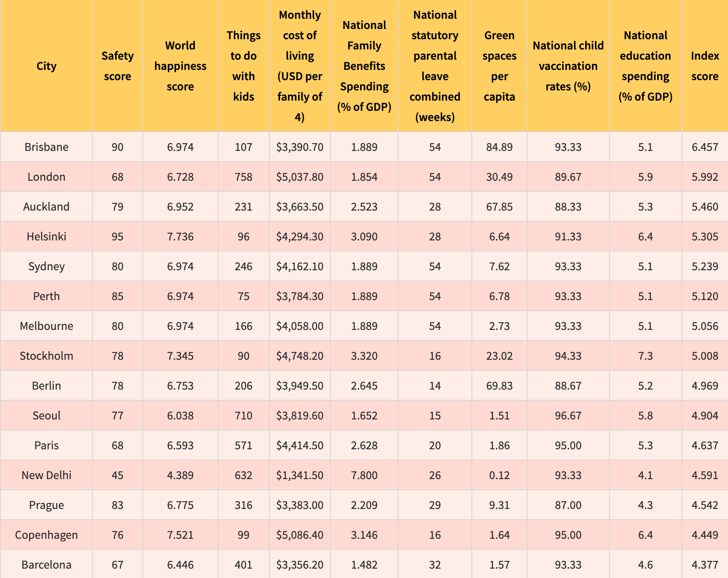
Task: Click the Index score column header
Action: click(x=705, y=66)
